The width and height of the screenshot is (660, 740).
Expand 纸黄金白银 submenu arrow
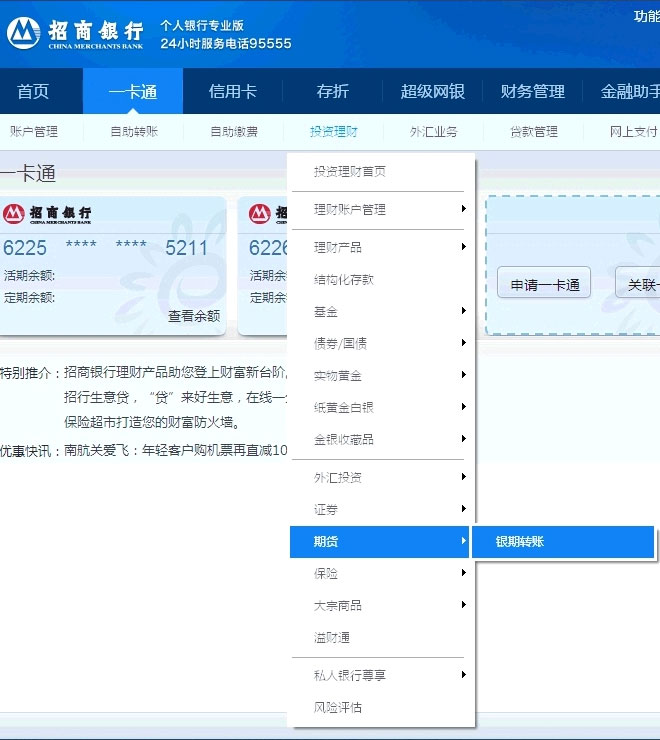click(x=464, y=406)
